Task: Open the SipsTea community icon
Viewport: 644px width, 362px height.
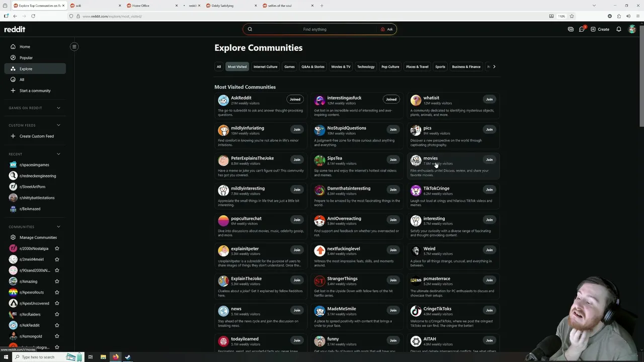Action: (x=319, y=160)
